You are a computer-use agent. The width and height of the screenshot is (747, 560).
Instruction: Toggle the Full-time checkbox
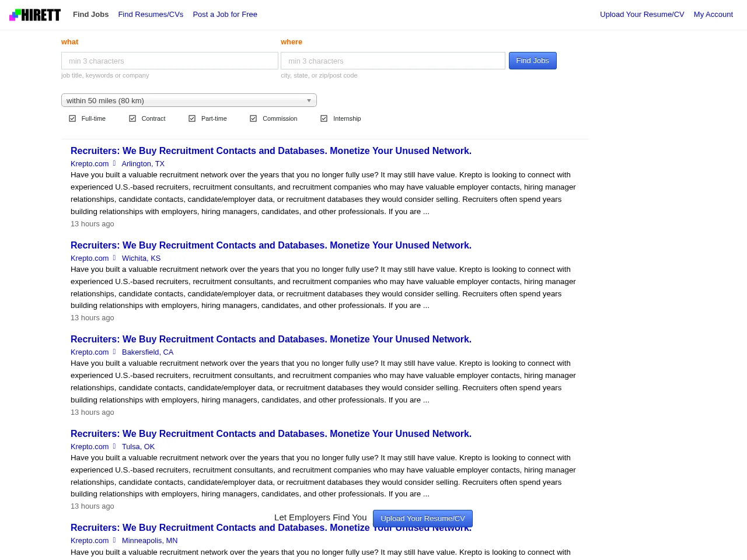pyautogui.click(x=72, y=118)
